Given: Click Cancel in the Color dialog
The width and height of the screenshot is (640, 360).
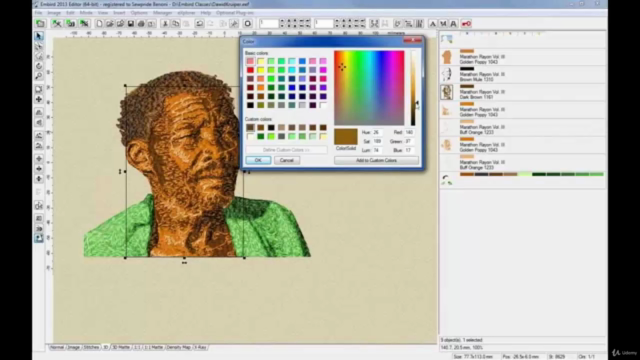Looking at the screenshot, I should point(287,160).
